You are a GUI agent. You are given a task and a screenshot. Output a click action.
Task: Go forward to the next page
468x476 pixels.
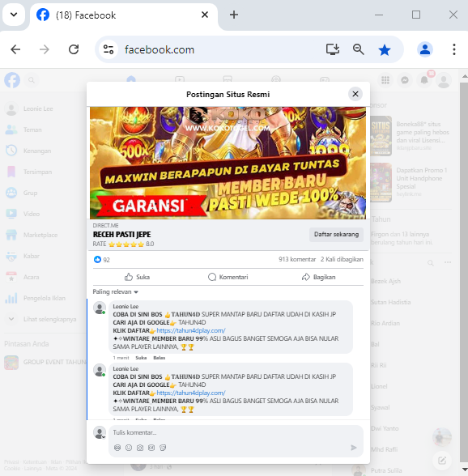tap(45, 49)
